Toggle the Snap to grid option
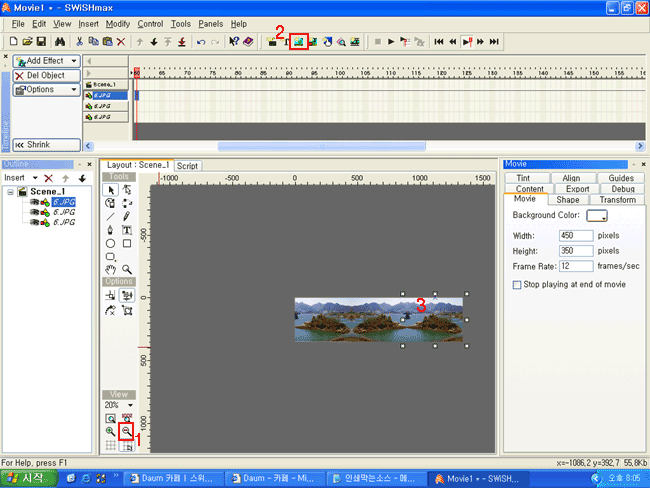 127,446
